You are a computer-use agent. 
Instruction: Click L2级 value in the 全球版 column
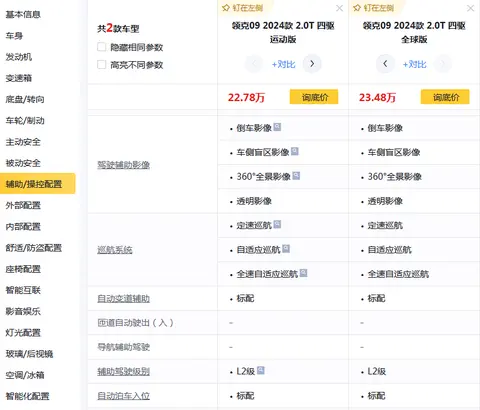(377, 371)
